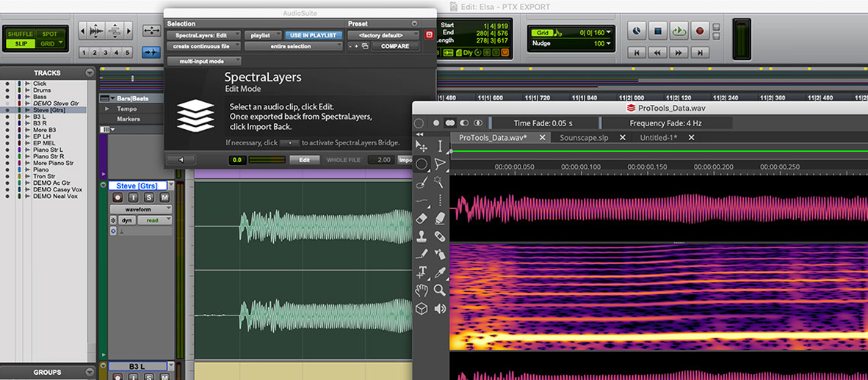
Task: Toggle record enable on Steve [Gtrs] track
Action: tap(117, 197)
